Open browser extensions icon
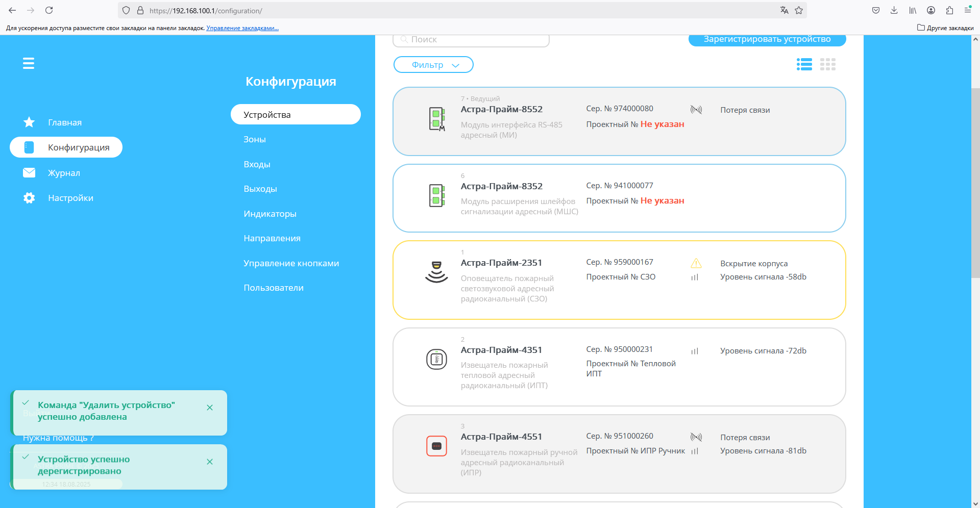Screen dimensions: 980x508 pyautogui.click(x=949, y=10)
